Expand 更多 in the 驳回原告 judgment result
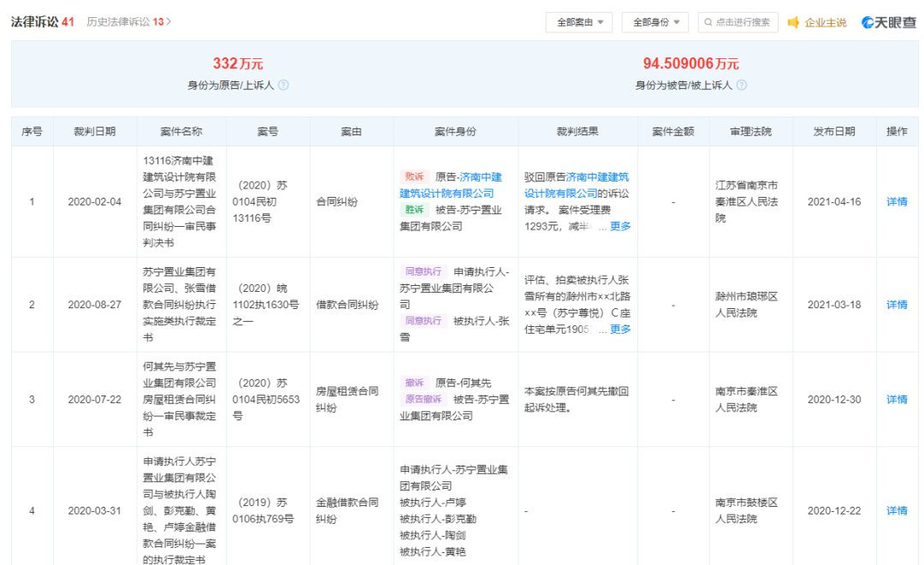Viewport: 924px width, 565px height. (x=620, y=227)
